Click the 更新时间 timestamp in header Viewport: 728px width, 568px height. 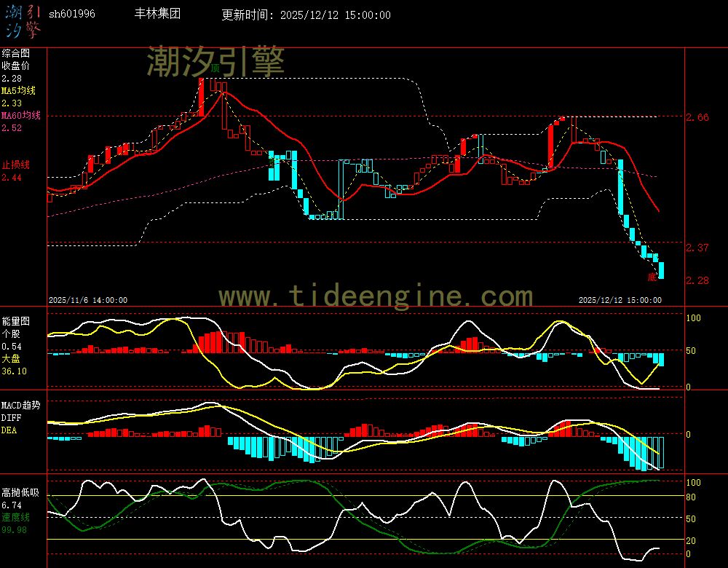[x=306, y=15]
